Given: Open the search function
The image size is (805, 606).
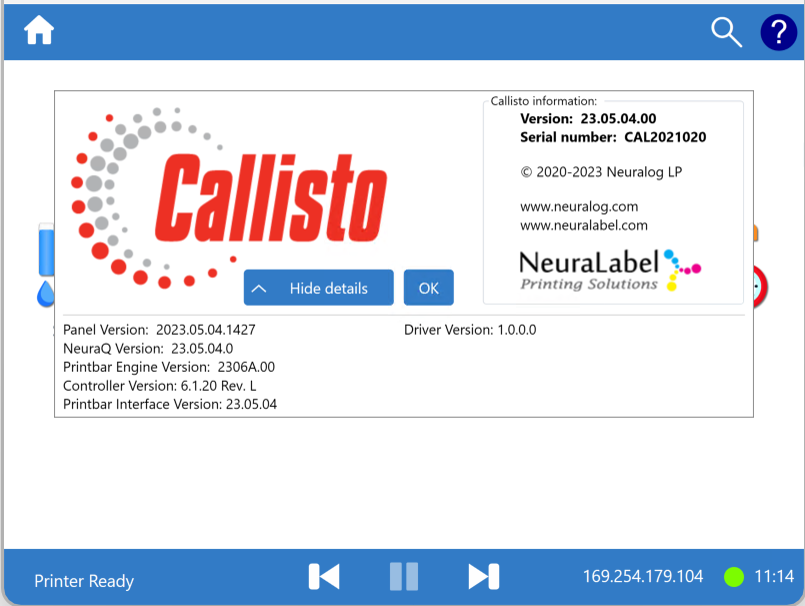Looking at the screenshot, I should [x=726, y=32].
